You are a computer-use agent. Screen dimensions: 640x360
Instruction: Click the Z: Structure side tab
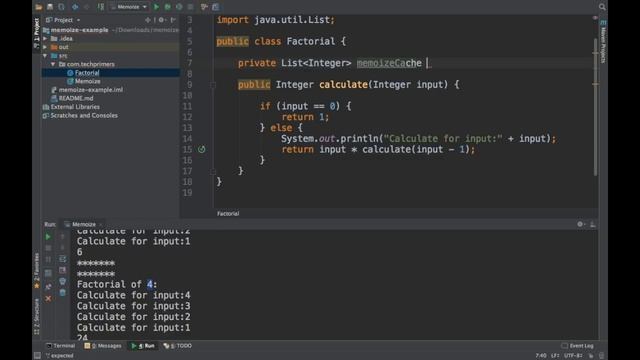(36, 317)
